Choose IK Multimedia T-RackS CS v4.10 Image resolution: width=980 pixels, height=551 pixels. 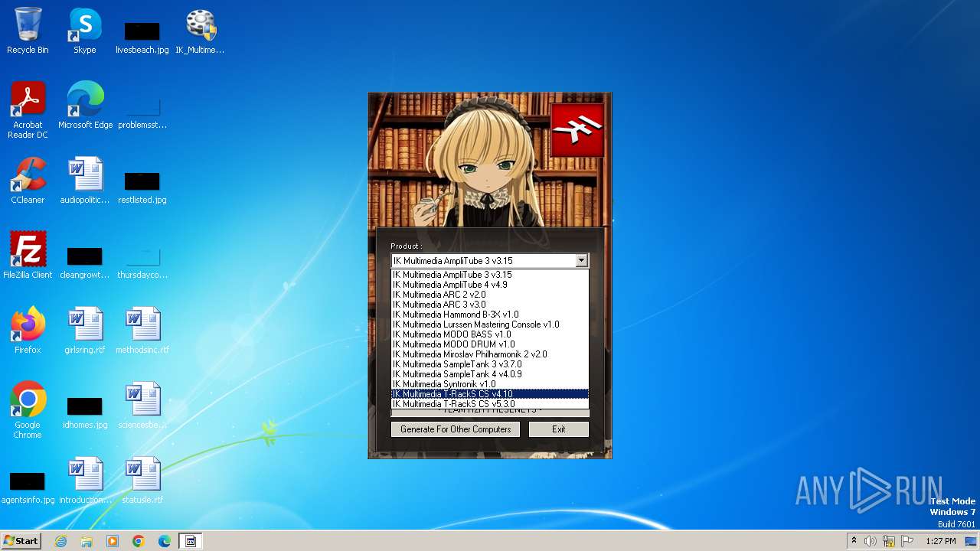coord(490,394)
